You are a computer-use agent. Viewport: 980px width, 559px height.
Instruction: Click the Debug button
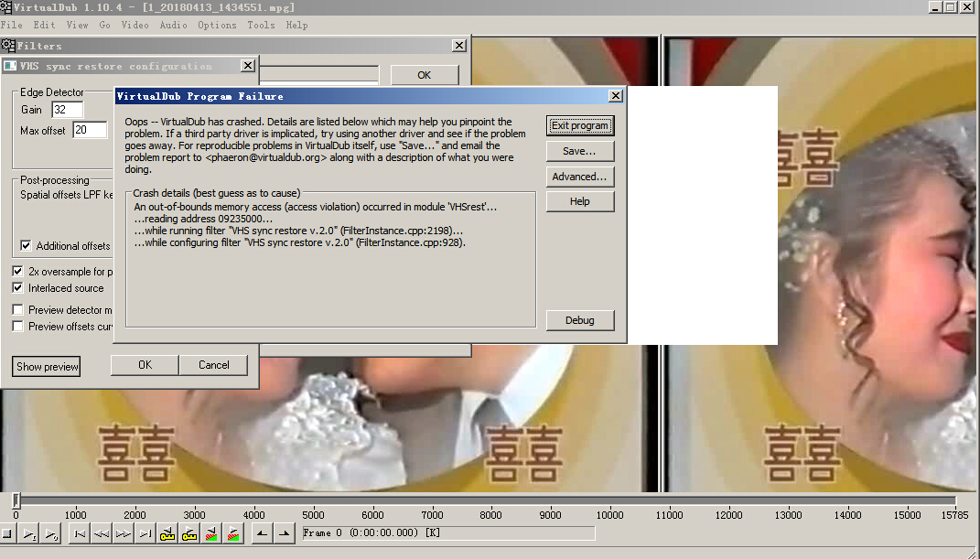coord(580,320)
